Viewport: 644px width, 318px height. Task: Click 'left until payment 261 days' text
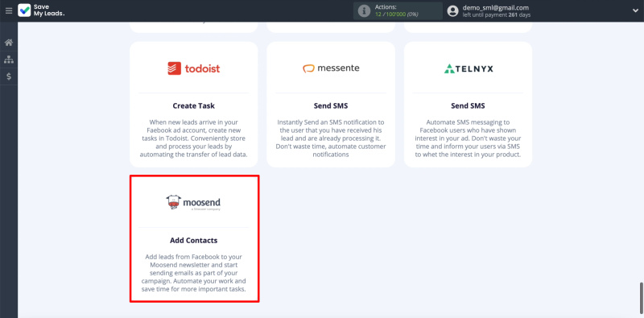497,14
